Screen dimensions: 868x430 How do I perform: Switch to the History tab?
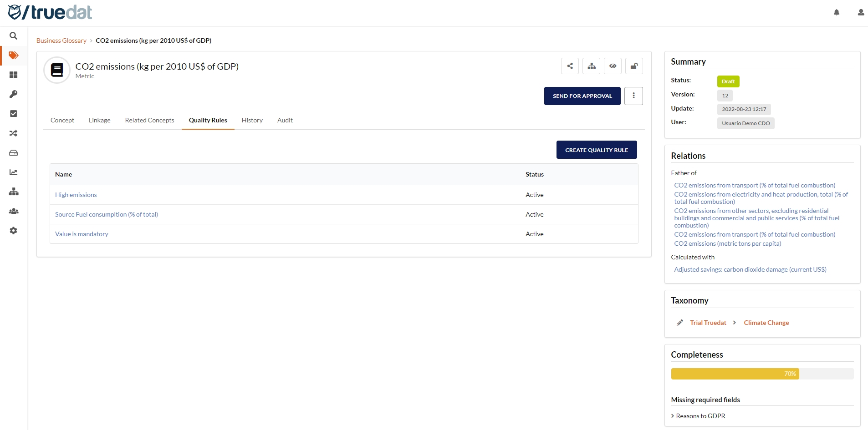pos(252,120)
